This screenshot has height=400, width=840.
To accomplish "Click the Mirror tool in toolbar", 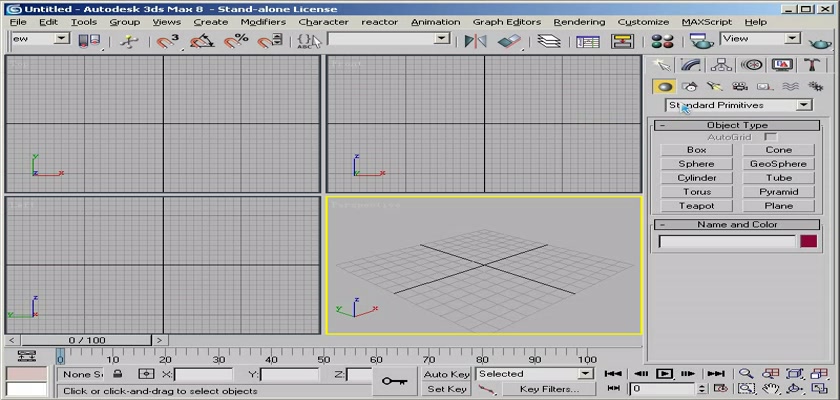I will (x=476, y=41).
